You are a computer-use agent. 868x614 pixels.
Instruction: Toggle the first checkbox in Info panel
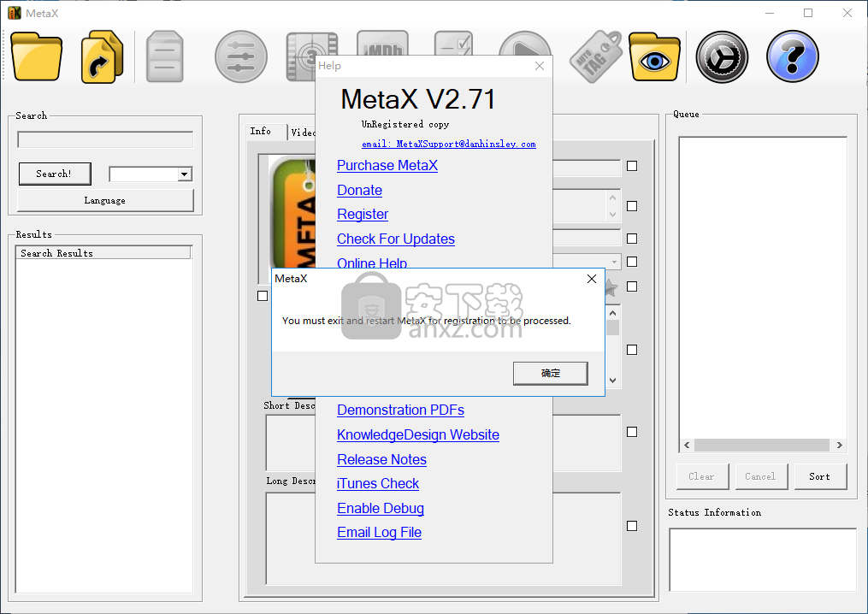click(632, 166)
